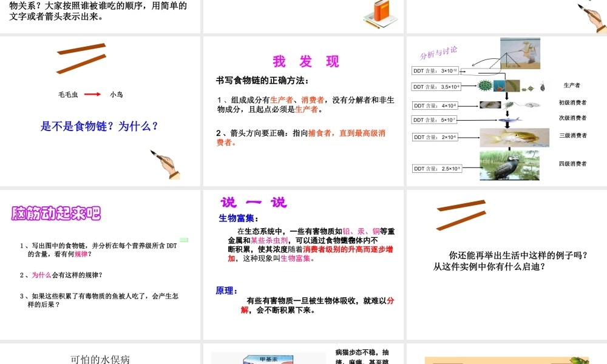607x364 pixels.
Task: Click the label DDT 含量: 3.5×10⁻⁹
Action: click(436, 87)
